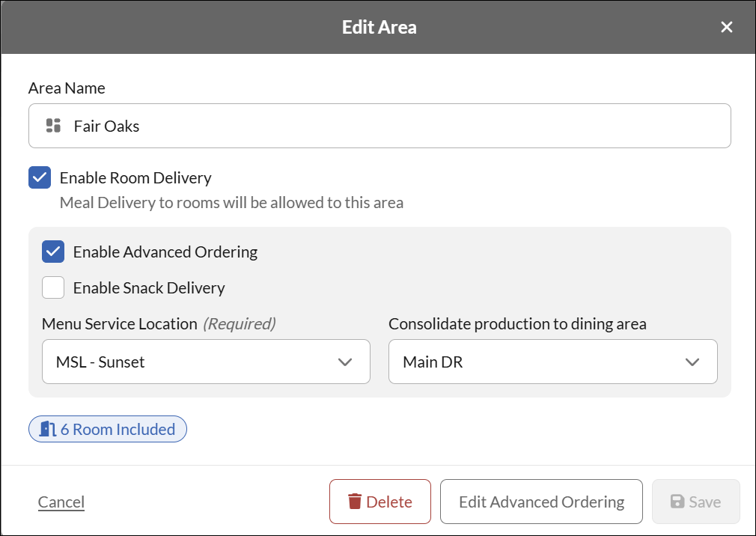The height and width of the screenshot is (536, 756).
Task: Open the Menu Service Location dropdown
Action: point(206,362)
